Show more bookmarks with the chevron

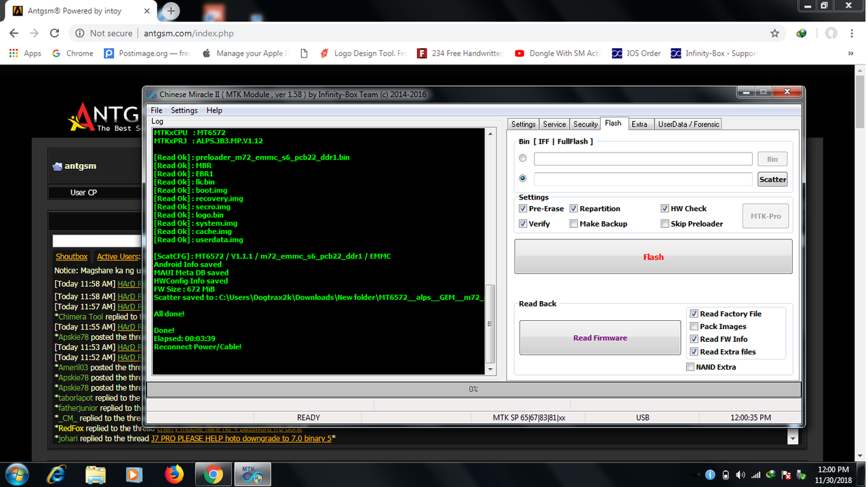[x=850, y=53]
